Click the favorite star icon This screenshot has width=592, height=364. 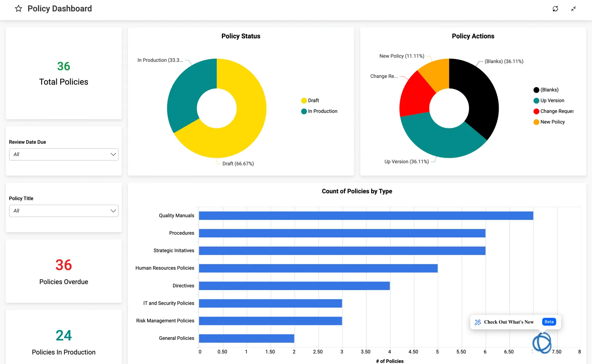coord(18,9)
